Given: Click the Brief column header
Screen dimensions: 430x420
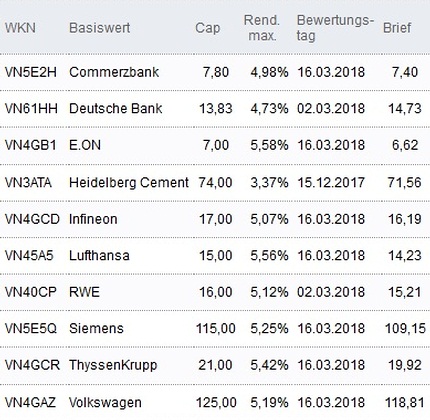Looking at the screenshot, I should pos(397,28).
